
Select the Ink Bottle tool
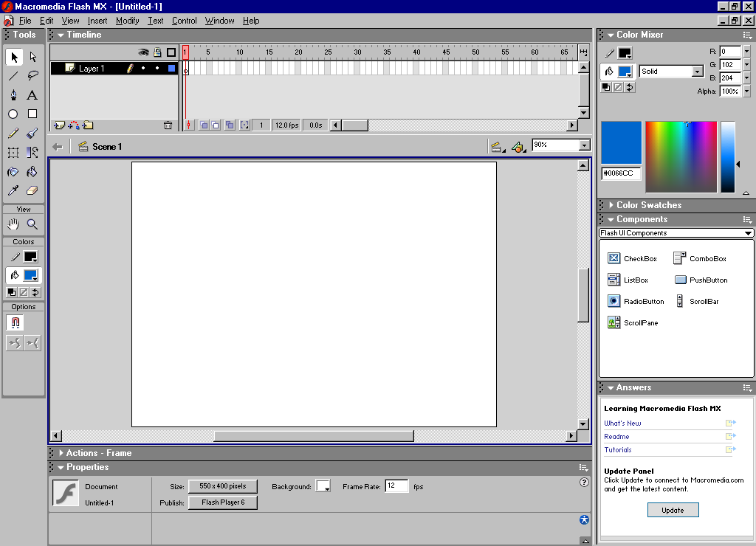click(x=13, y=172)
